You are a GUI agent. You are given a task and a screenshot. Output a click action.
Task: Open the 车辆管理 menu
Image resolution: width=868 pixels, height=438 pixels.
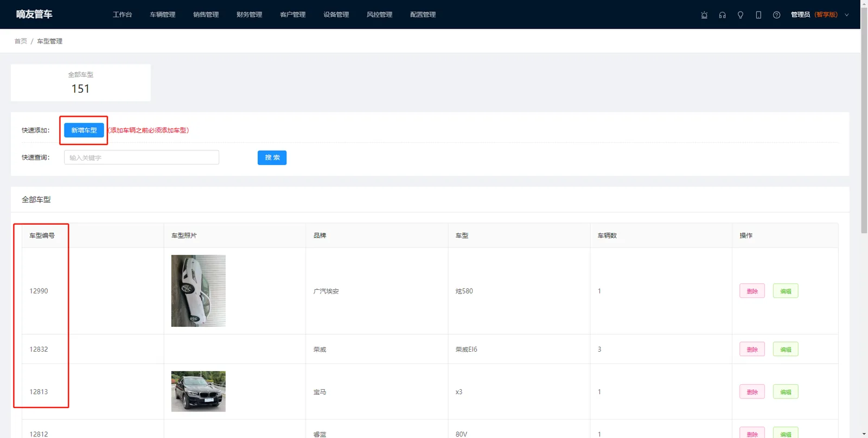(x=163, y=15)
